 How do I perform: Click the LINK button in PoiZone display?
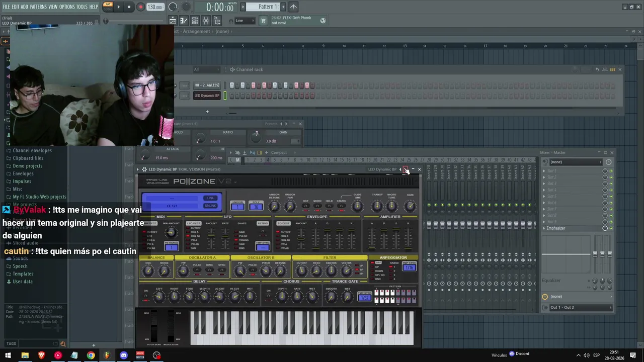[211, 198]
